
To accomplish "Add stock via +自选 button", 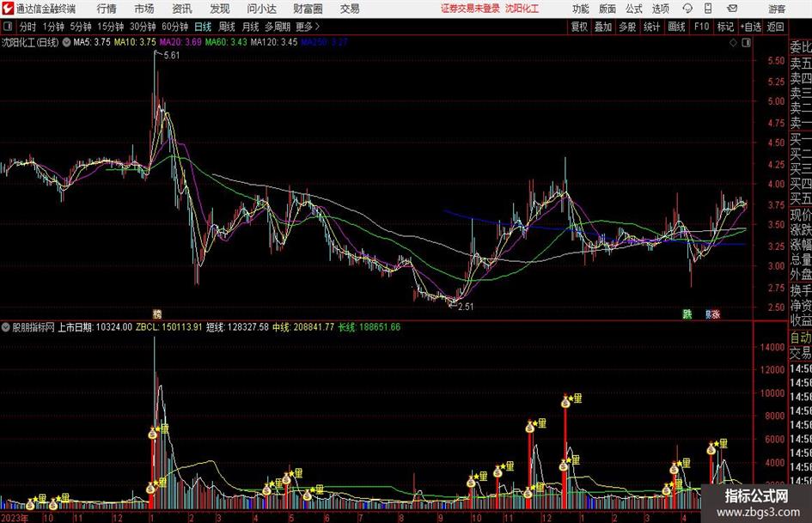I will 751,27.
